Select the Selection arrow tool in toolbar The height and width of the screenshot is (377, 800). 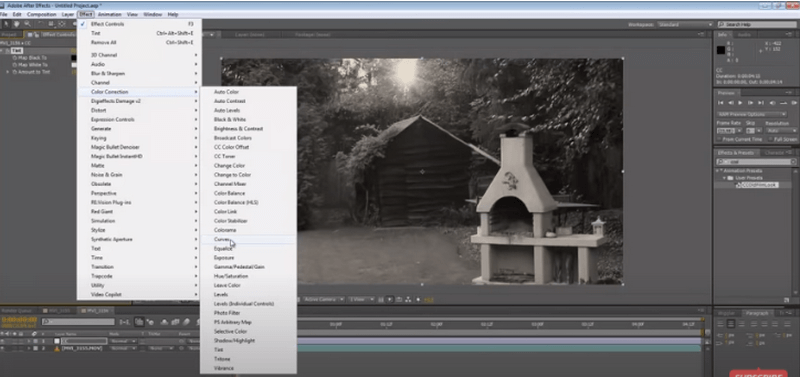point(6,24)
